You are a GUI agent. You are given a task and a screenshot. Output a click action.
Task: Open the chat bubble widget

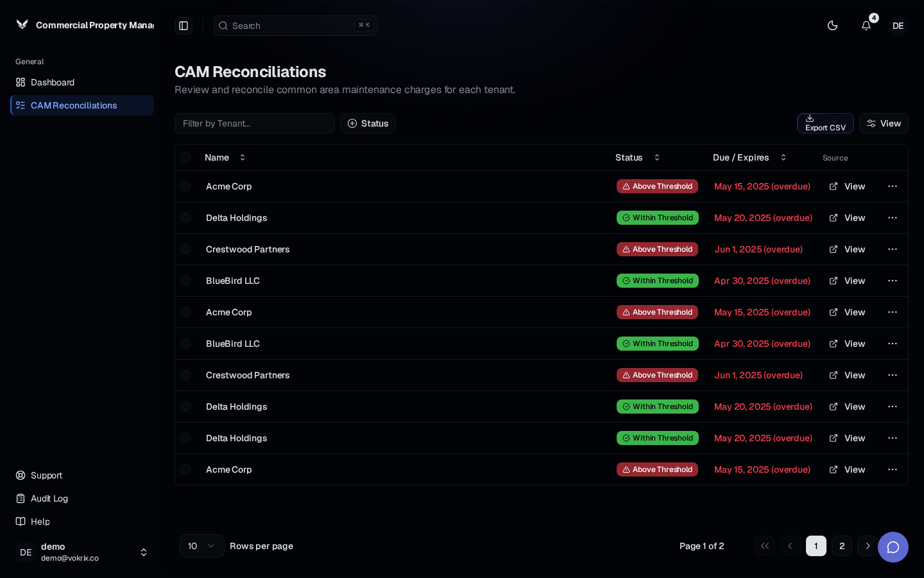893,547
